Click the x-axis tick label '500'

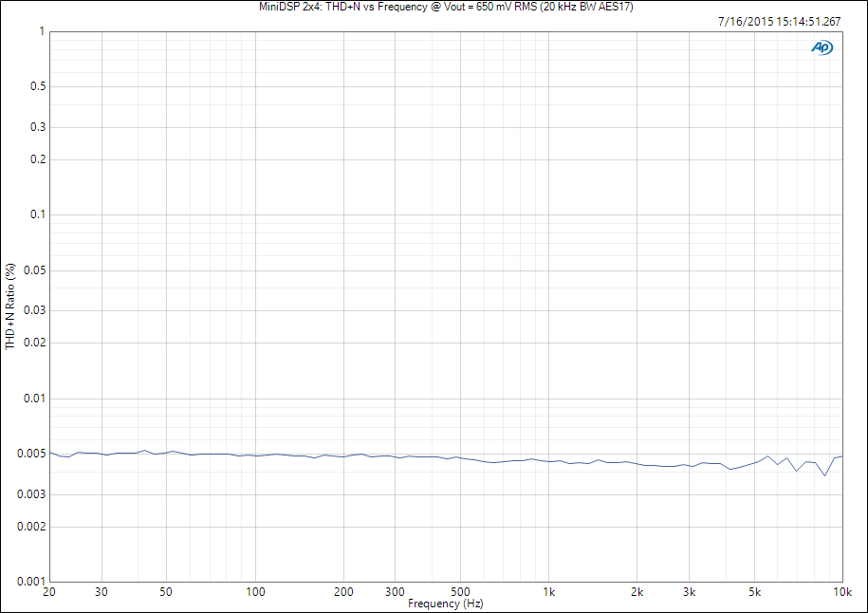(461, 592)
